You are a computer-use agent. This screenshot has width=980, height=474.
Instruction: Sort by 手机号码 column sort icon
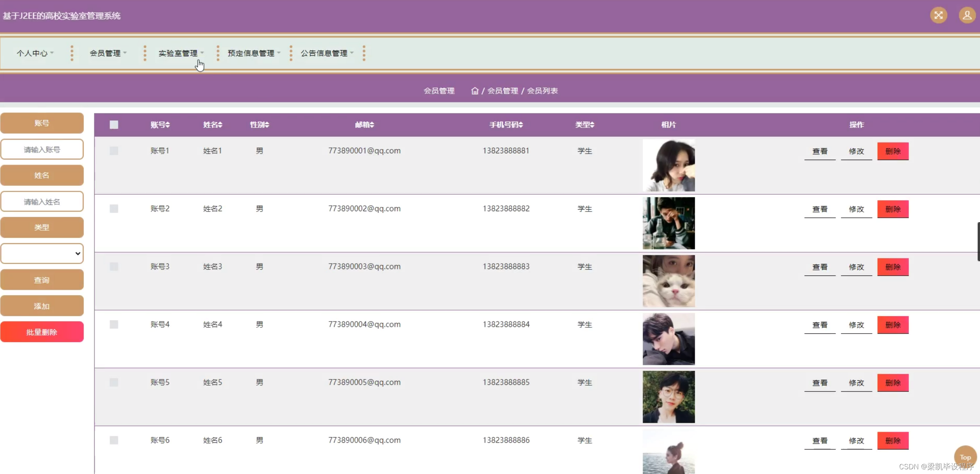pyautogui.click(x=520, y=125)
